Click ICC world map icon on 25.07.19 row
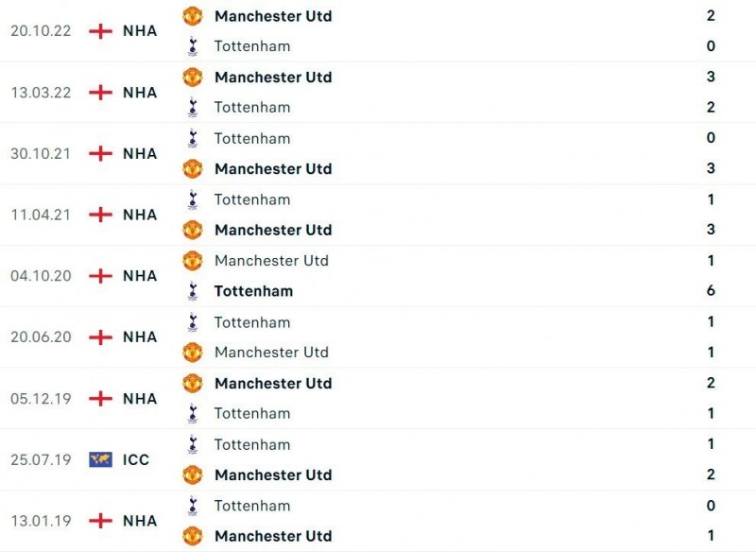 click(100, 459)
